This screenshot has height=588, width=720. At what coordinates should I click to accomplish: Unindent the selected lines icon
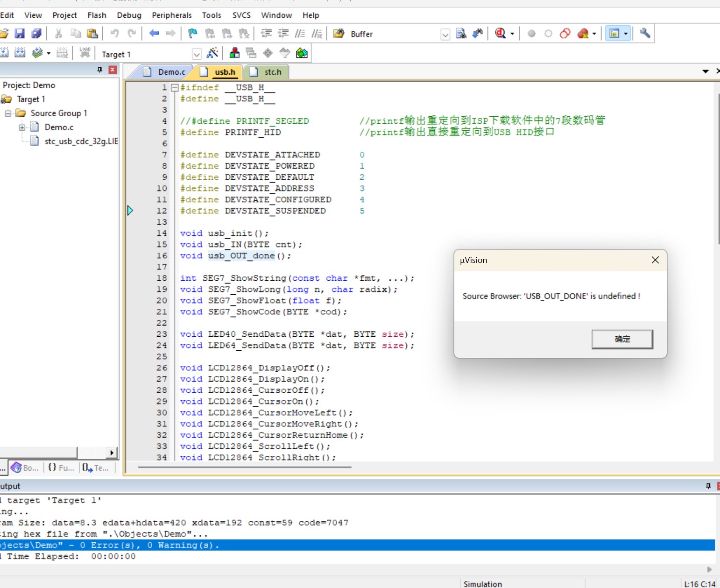point(283,33)
